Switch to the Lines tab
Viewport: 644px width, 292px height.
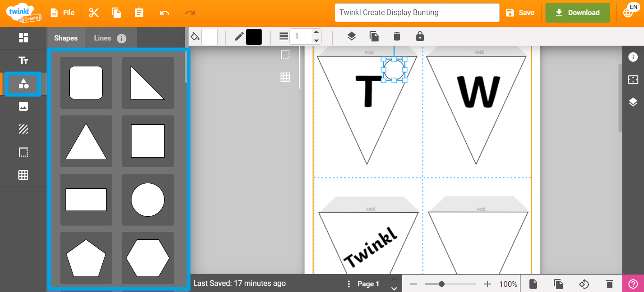pos(102,38)
